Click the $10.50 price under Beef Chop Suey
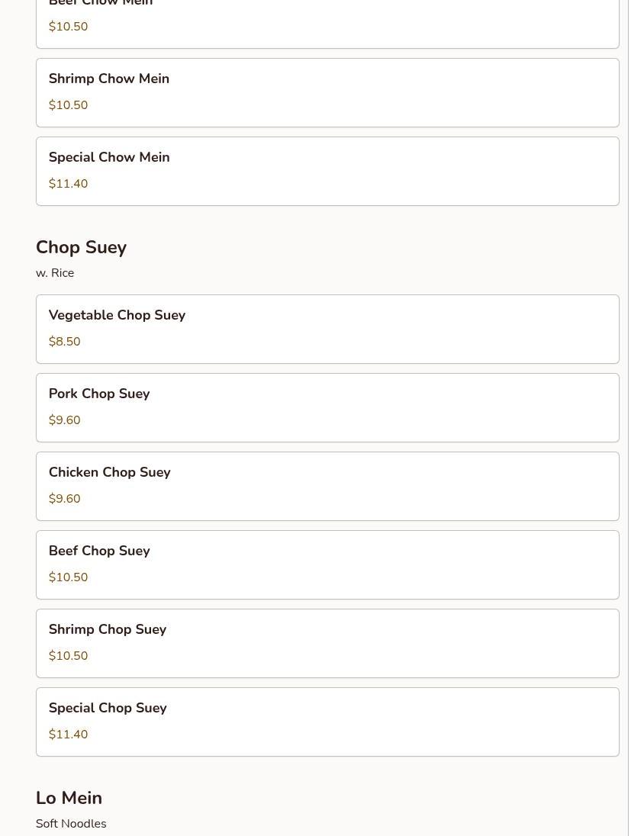Image resolution: width=644 pixels, height=836 pixels. 69,577
